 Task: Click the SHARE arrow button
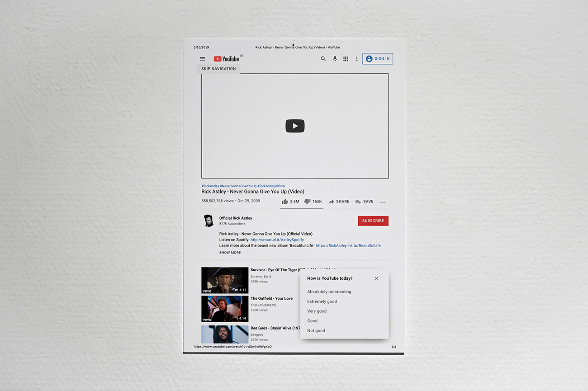click(x=339, y=202)
